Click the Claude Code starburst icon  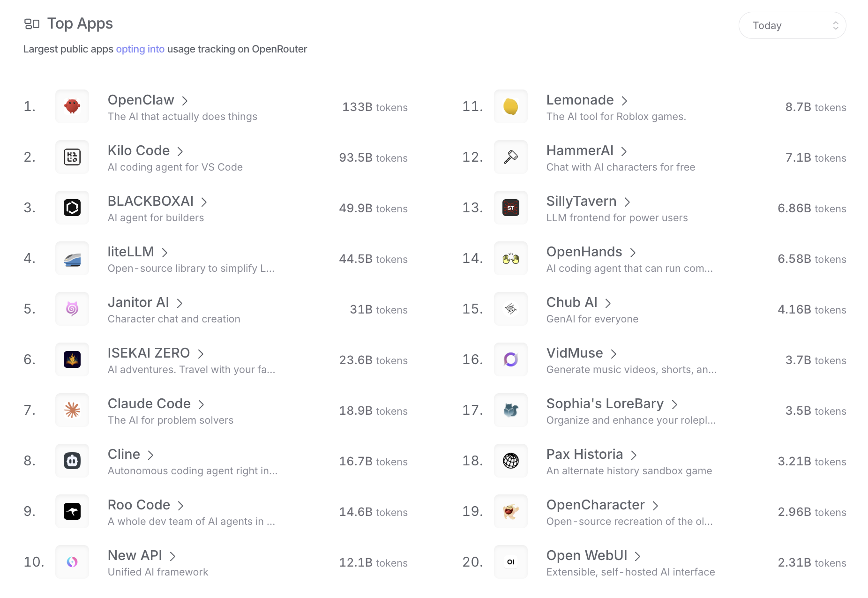pos(72,410)
